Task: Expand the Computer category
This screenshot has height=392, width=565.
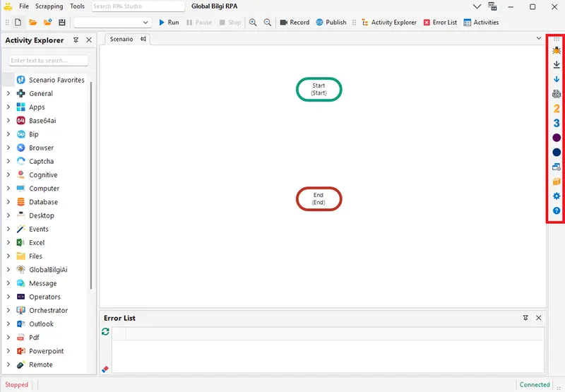Action: click(x=8, y=188)
